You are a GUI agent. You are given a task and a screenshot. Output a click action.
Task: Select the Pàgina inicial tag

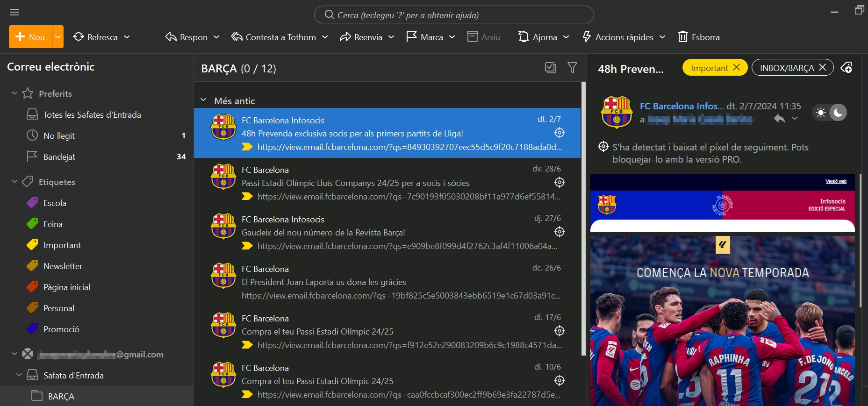[x=67, y=287]
